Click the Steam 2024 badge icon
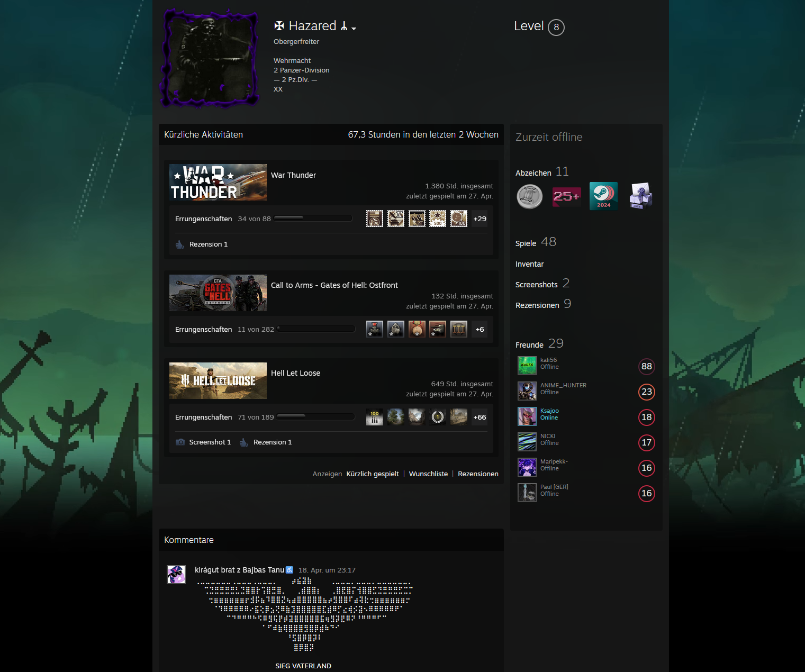This screenshot has width=805, height=672. (603, 196)
